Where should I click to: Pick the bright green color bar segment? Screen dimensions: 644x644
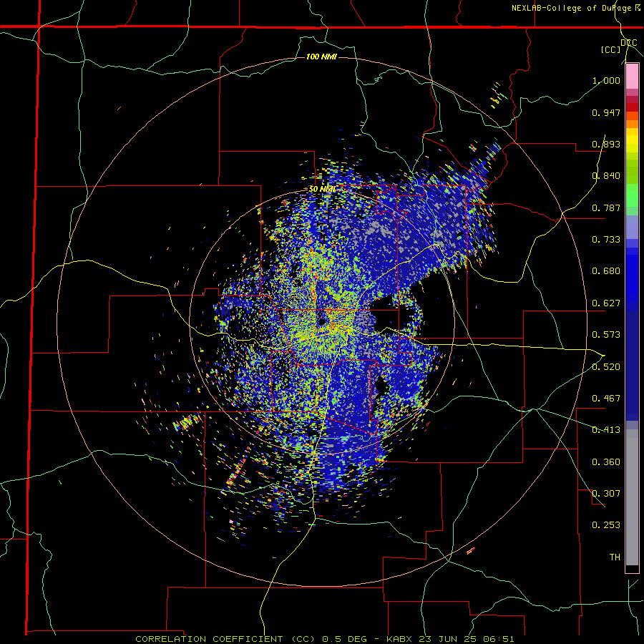coord(632,195)
